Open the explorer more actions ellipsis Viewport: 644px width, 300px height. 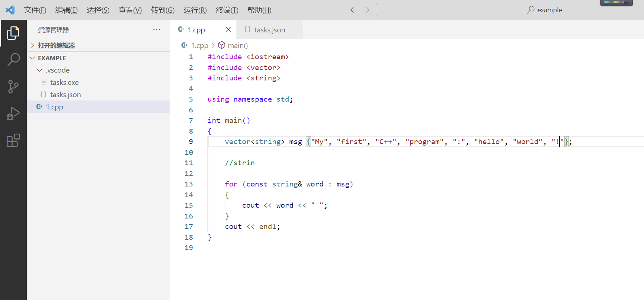[x=157, y=29]
